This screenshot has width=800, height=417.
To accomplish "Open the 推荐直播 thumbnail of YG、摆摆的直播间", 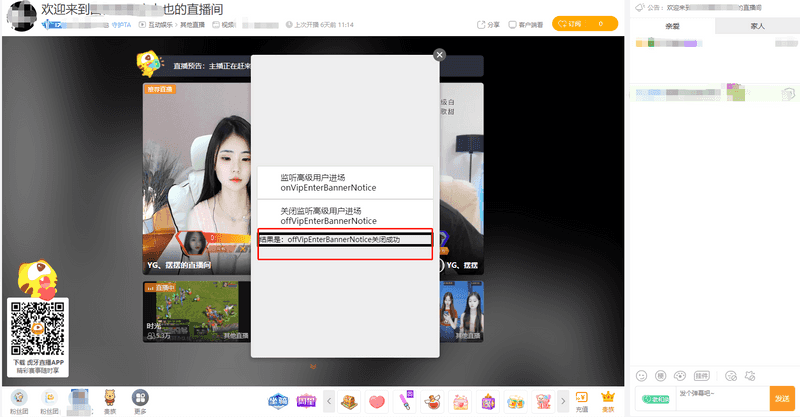I will (x=197, y=179).
